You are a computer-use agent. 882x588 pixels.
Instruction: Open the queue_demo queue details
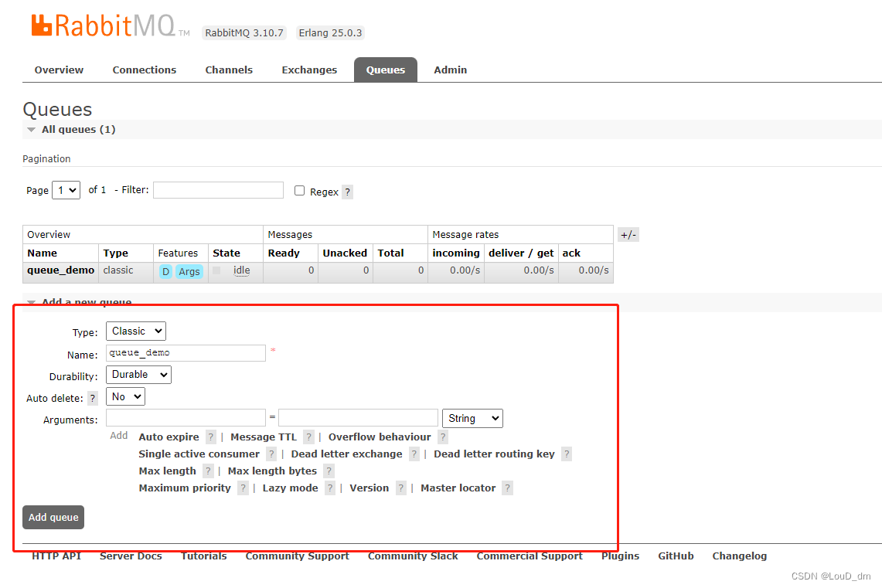coord(60,270)
